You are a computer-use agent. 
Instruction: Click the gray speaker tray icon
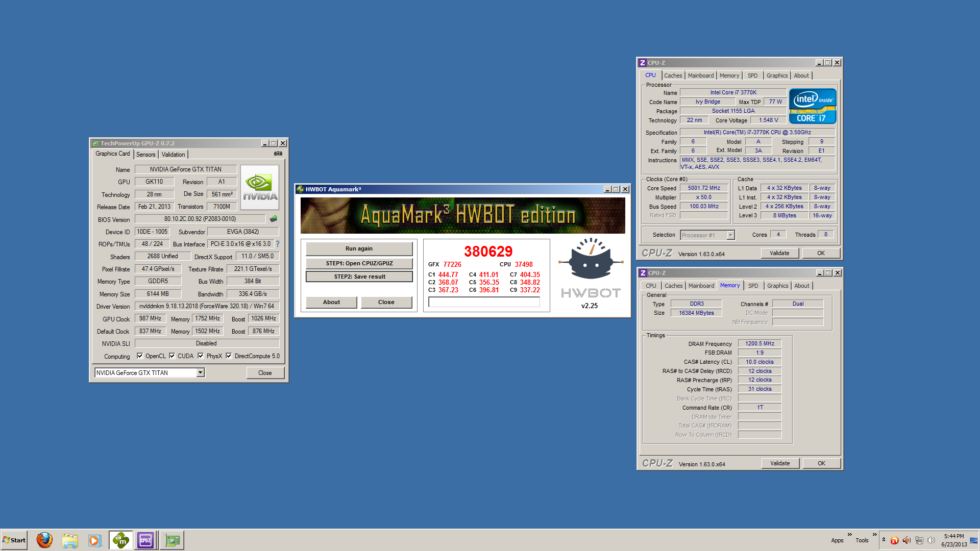[x=931, y=540]
